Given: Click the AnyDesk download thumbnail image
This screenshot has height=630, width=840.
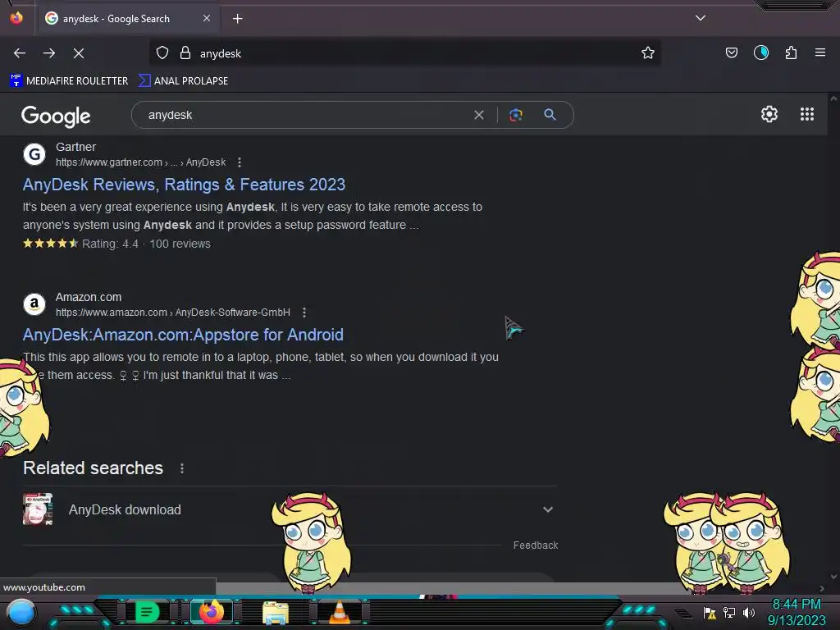Looking at the screenshot, I should pos(38,509).
